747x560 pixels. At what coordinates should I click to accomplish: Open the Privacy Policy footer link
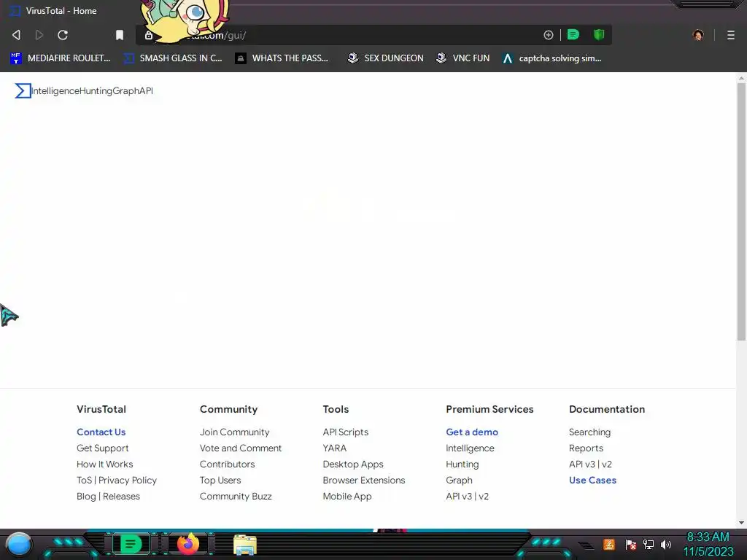coord(127,480)
